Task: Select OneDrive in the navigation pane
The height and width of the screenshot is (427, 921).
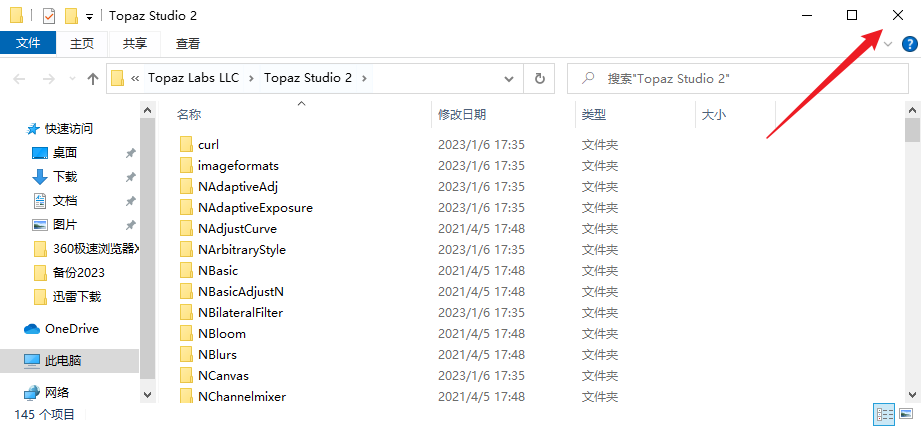Action: tap(72, 329)
